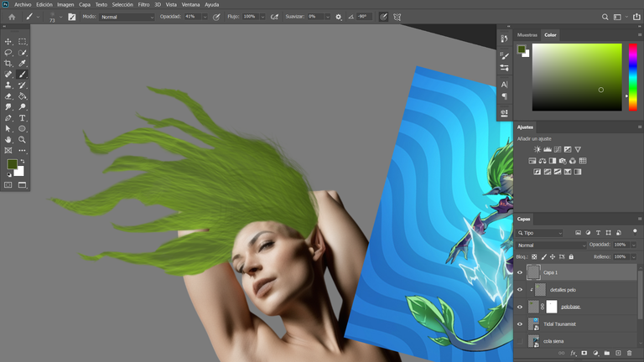Click the Home icon in options bar
Viewport: 644px width, 362px height.
click(12, 17)
